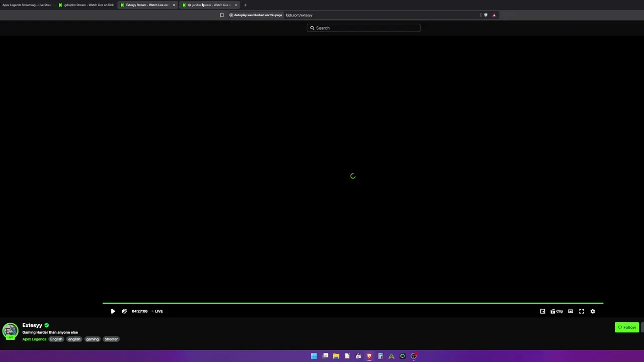This screenshot has width=644, height=362.
Task: Mute the audio-playing jandro tab via speaker icon
Action: (189, 5)
